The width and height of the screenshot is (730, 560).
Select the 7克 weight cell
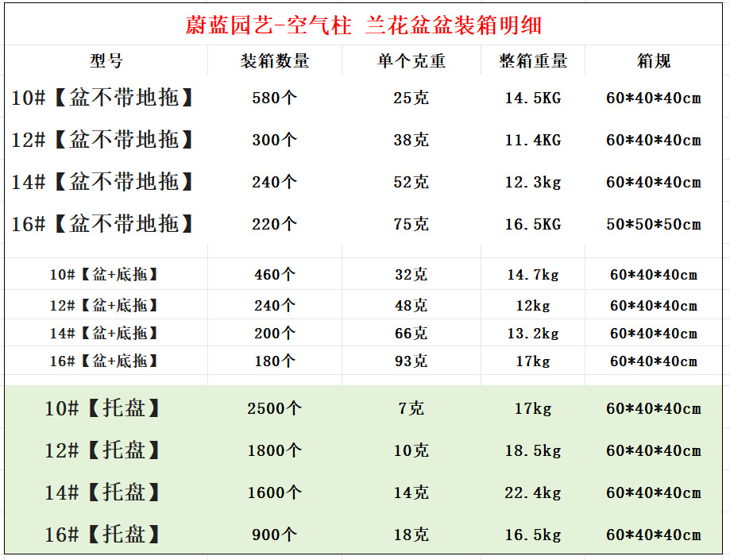[x=411, y=408]
